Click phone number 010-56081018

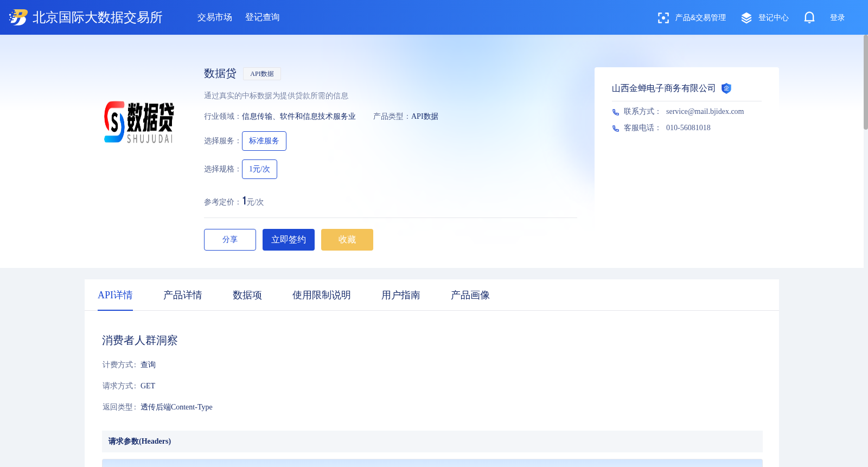(688, 128)
